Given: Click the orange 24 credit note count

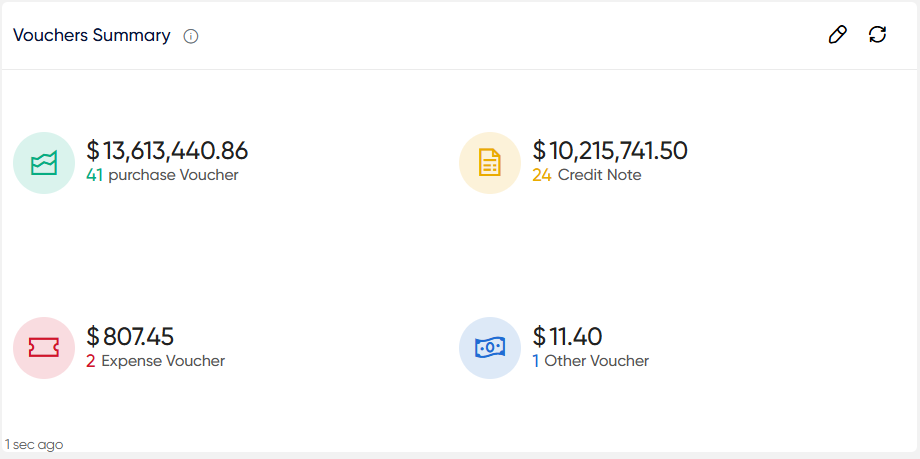Looking at the screenshot, I should [542, 175].
